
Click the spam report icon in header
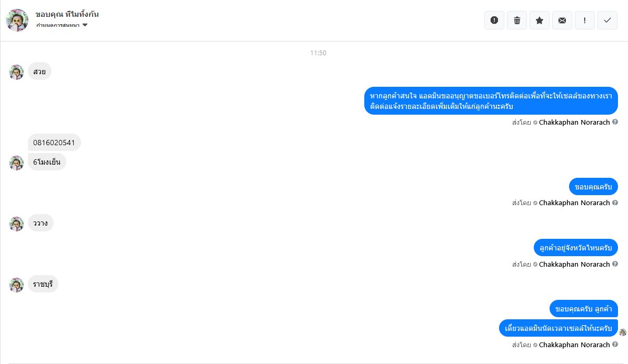(x=494, y=21)
